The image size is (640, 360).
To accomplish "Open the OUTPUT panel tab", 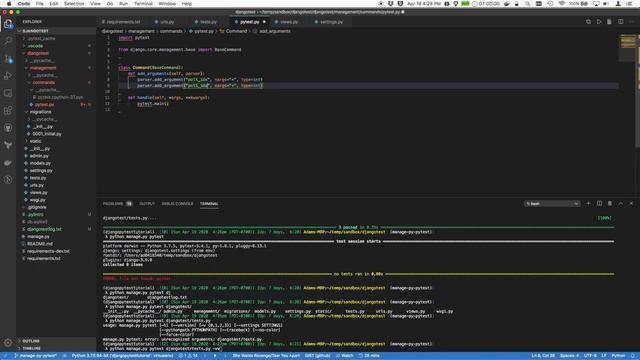I will click(147, 204).
